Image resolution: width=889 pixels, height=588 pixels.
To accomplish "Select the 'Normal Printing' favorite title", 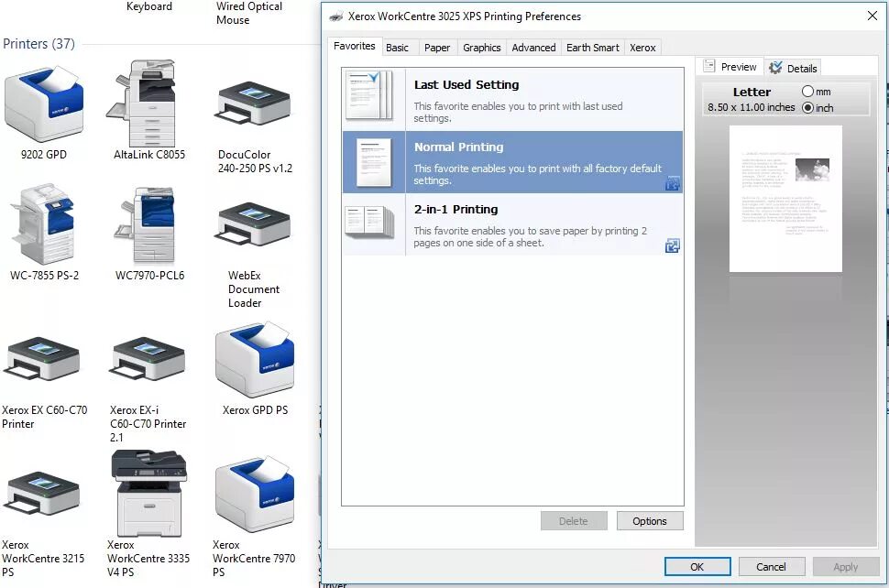I will 458,147.
